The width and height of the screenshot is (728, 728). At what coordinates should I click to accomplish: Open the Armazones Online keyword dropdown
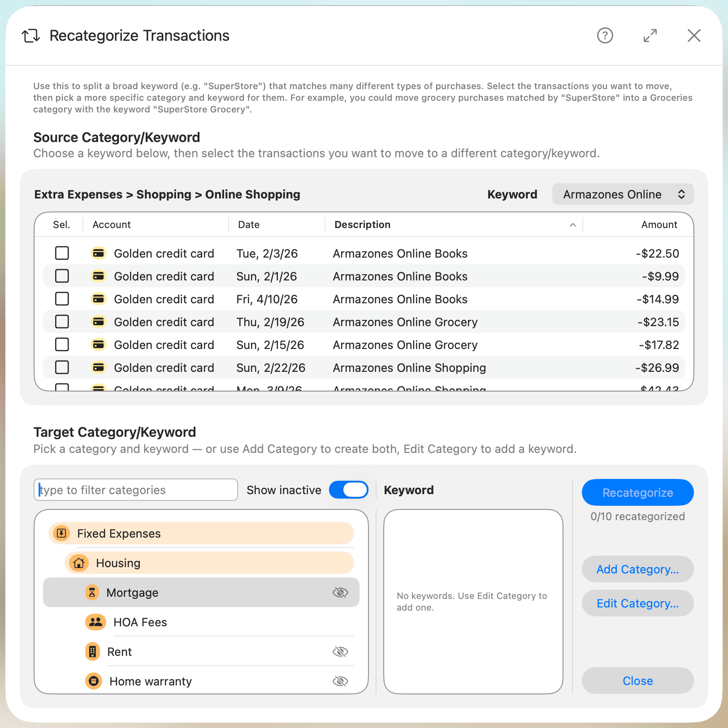coord(623,194)
